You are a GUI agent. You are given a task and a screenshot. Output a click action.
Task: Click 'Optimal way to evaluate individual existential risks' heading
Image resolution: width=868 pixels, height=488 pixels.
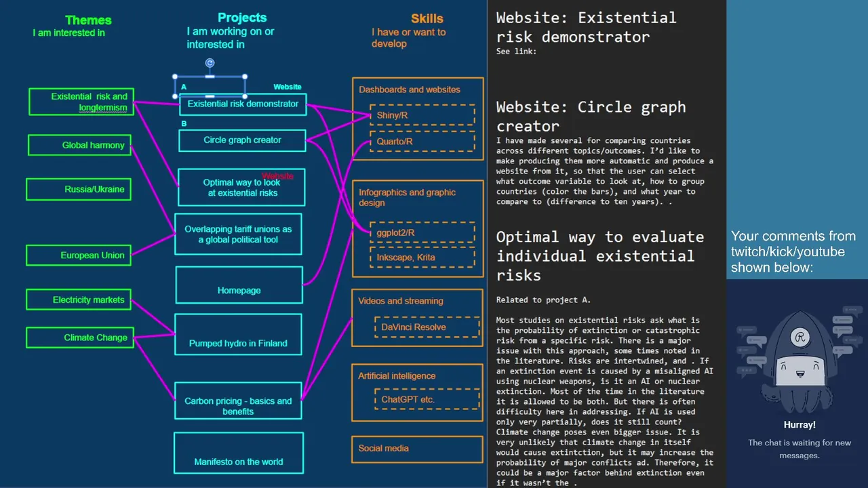(600, 256)
